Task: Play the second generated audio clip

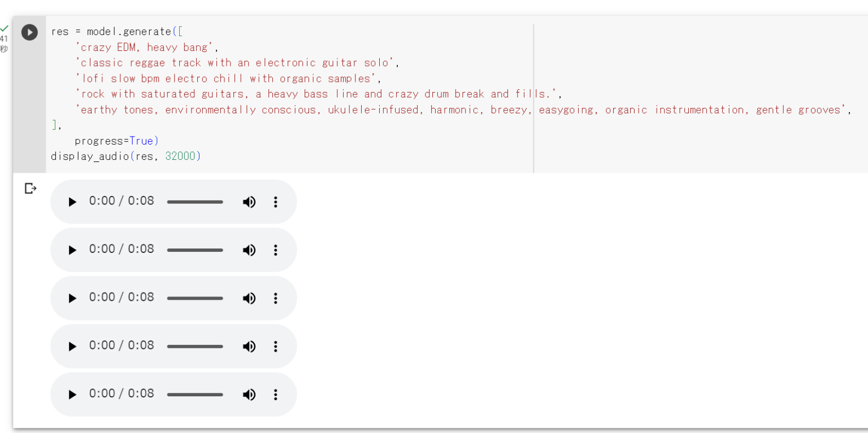Action: [72, 250]
